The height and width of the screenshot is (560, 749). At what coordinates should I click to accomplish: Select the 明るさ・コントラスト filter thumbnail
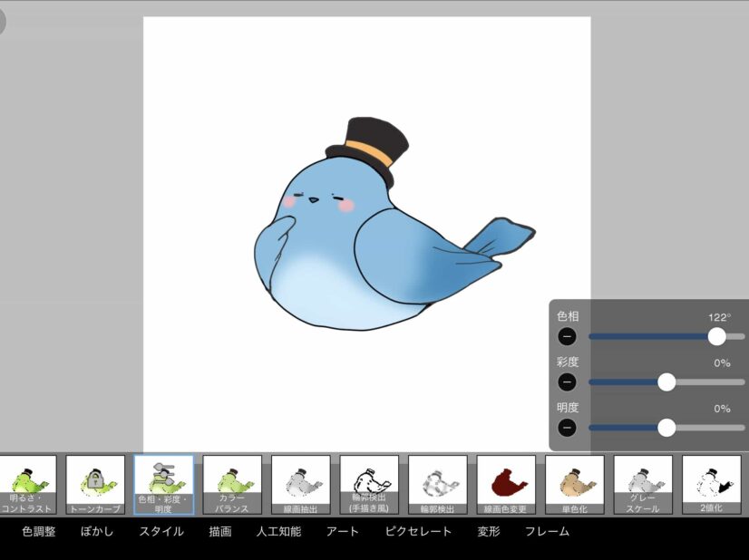coord(27,485)
